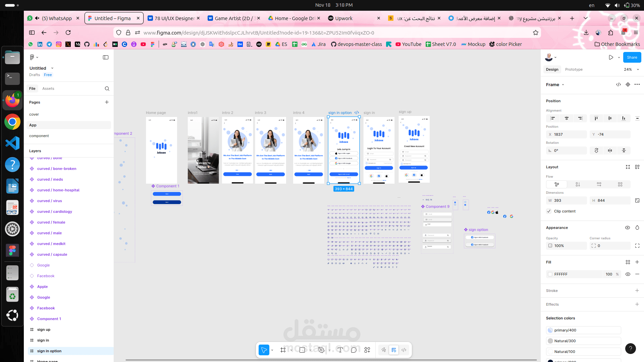This screenshot has height=362, width=644.
Task: Select the Rectangle shape tool
Action: point(302,350)
